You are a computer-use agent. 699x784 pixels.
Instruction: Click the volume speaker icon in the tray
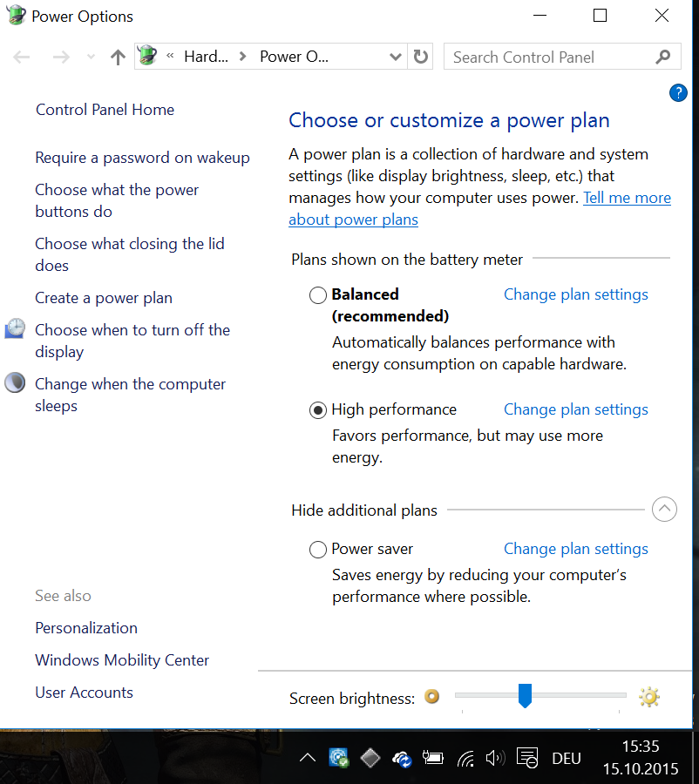pos(495,758)
